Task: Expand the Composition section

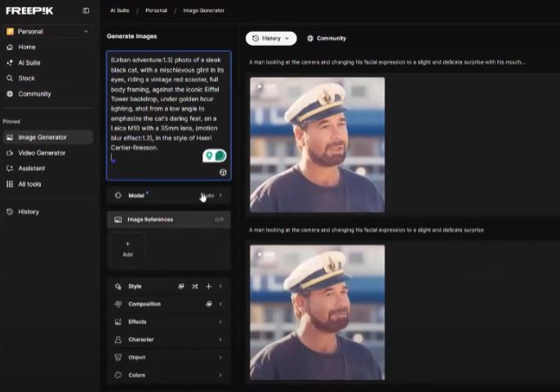Action: (168, 304)
